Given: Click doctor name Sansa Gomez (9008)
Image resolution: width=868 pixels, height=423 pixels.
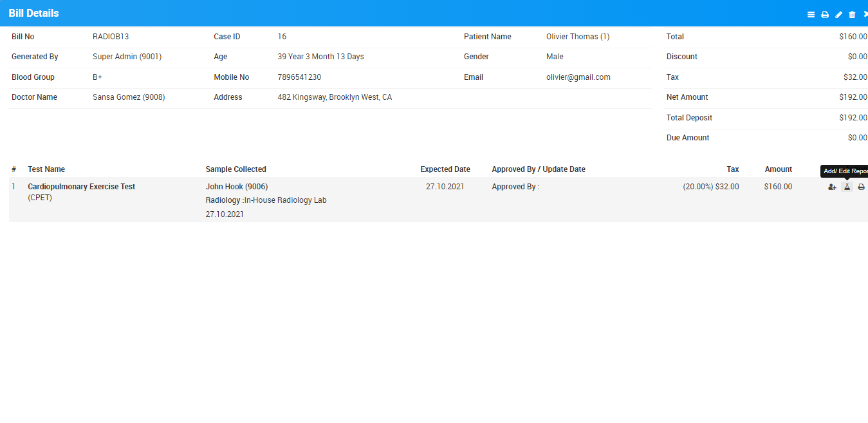Looking at the screenshot, I should point(129,97).
